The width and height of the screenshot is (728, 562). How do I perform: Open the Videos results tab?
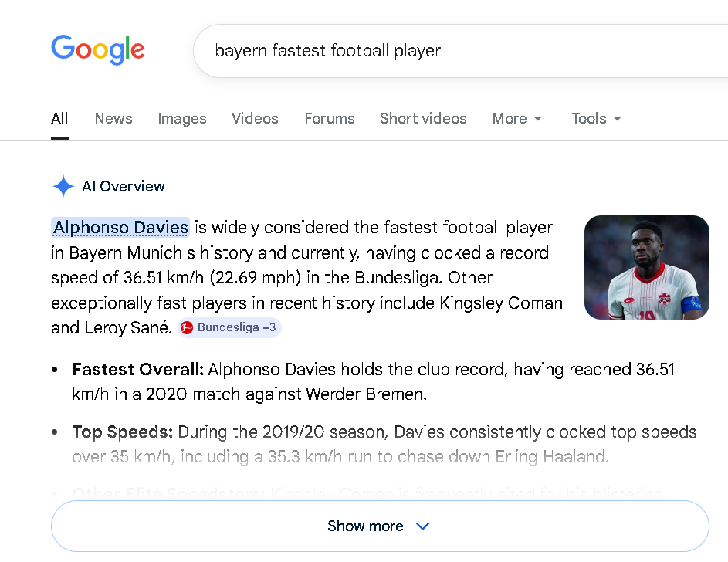coord(255,119)
